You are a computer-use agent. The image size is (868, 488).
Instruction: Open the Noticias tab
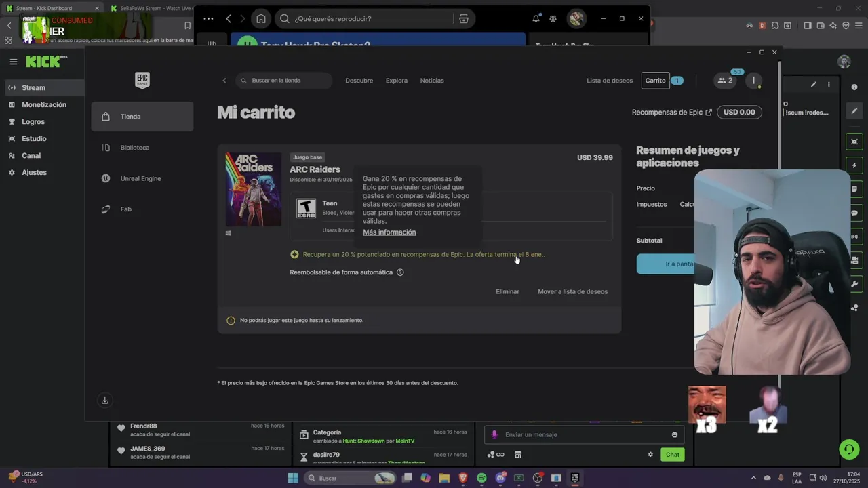432,81
